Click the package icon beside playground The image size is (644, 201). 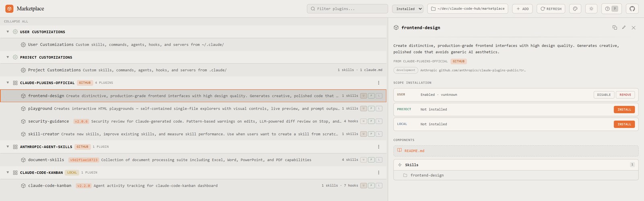tap(23, 109)
